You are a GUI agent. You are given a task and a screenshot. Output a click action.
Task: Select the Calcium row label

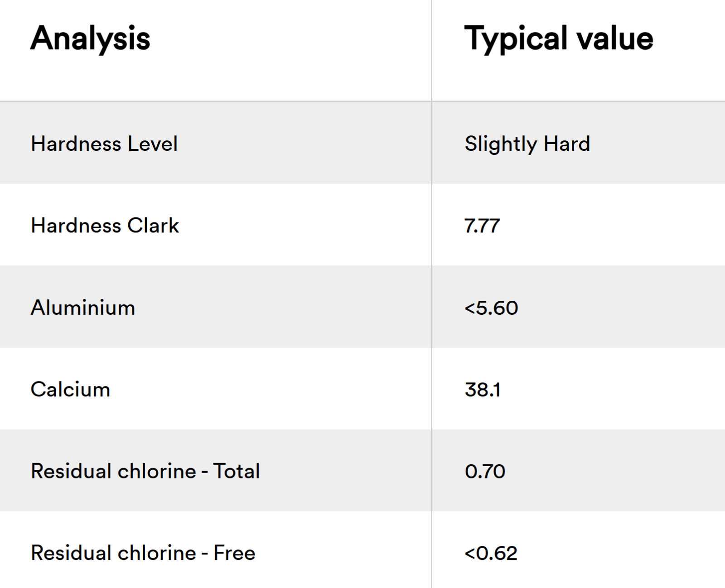(x=70, y=390)
